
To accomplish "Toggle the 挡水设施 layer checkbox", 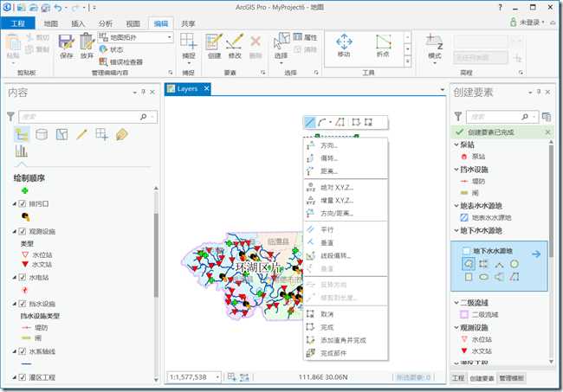I will 23,304.
